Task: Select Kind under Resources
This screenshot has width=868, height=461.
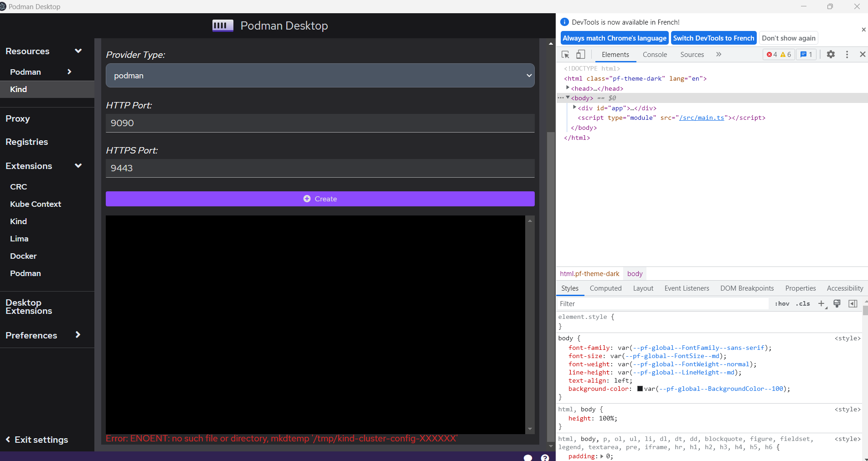Action: (47, 89)
